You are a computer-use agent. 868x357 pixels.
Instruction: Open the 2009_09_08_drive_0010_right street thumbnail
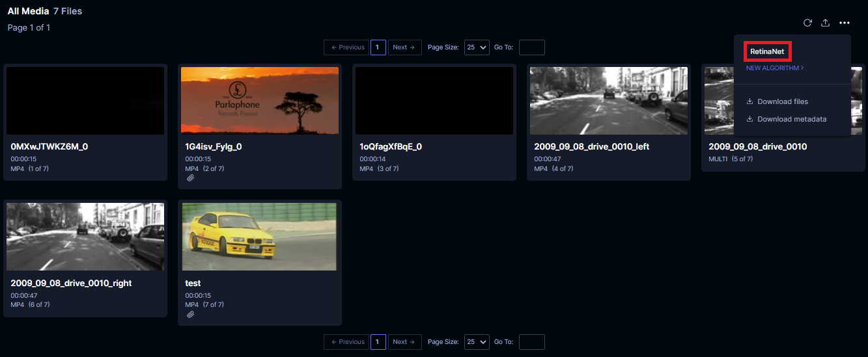click(x=85, y=237)
